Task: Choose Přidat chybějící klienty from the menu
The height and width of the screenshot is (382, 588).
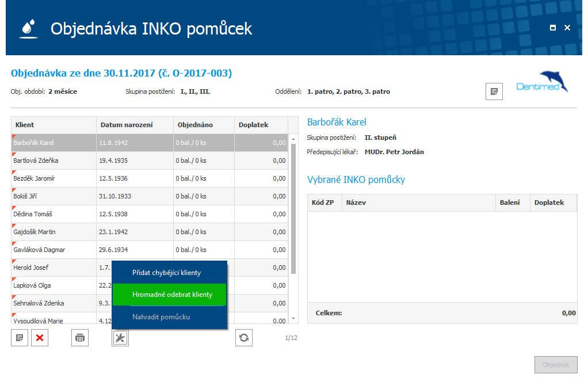Action: 170,273
